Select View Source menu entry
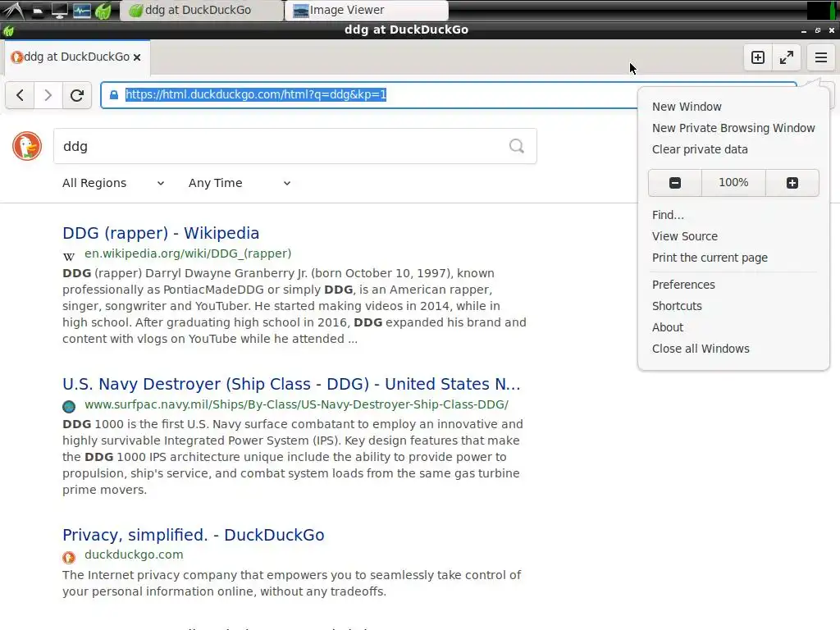This screenshot has width=840, height=630. [685, 236]
